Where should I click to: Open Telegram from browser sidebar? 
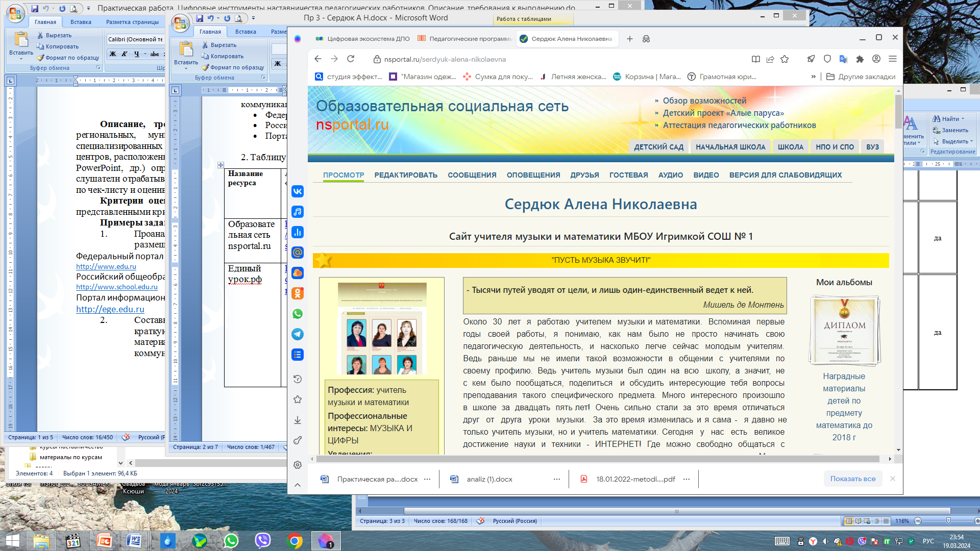(x=298, y=334)
